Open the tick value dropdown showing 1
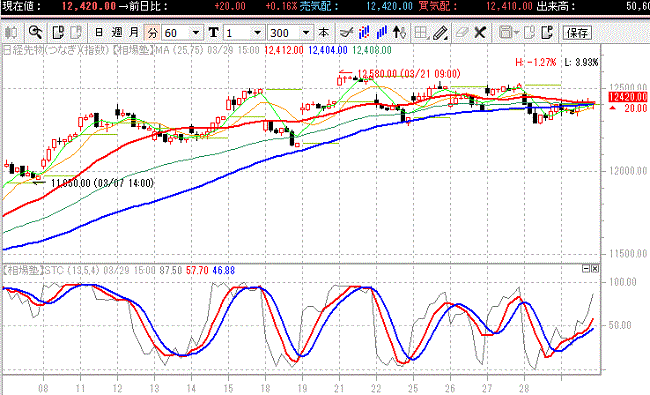650x395 pixels. 257,32
